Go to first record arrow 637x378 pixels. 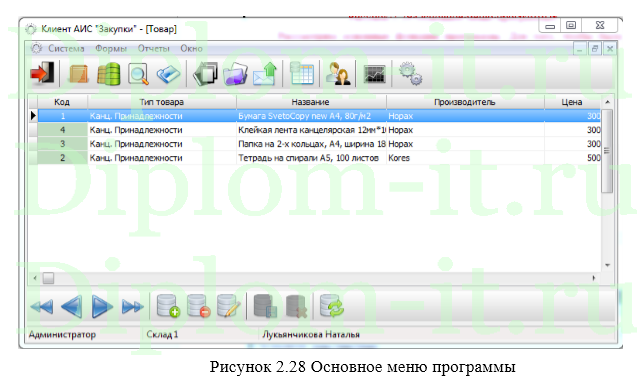tap(41, 306)
